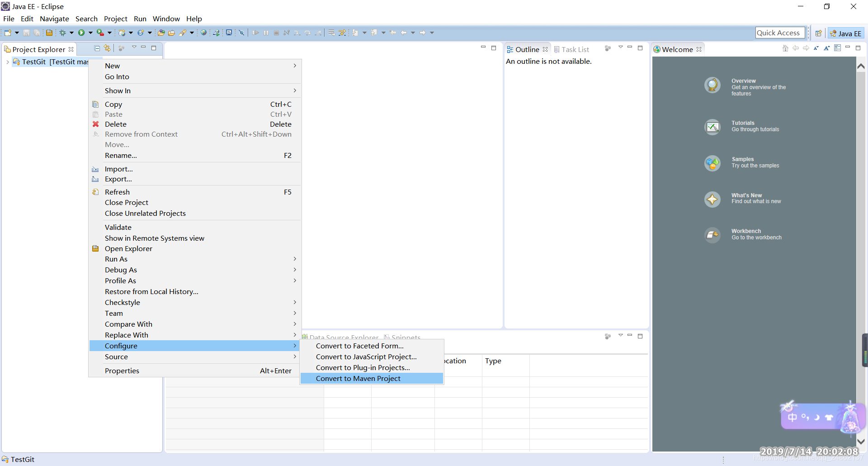The image size is (868, 466).
Task: Click the Run Last Tool icon
Action: pos(100,33)
